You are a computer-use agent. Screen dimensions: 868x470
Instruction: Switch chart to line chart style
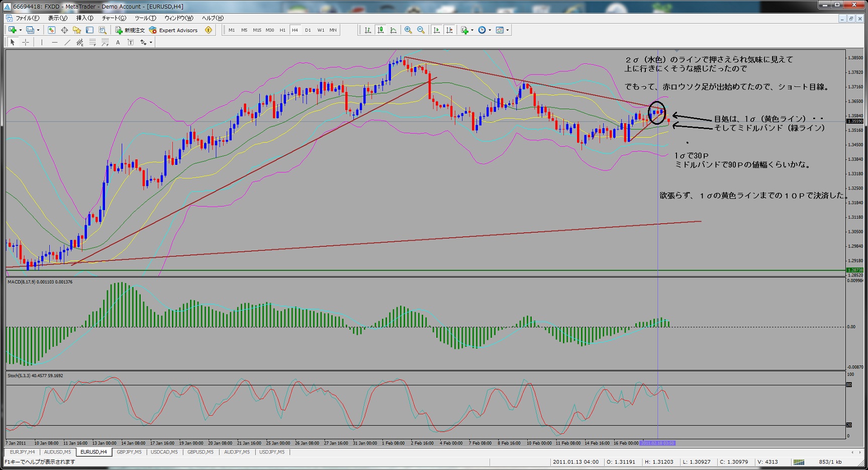click(x=393, y=30)
